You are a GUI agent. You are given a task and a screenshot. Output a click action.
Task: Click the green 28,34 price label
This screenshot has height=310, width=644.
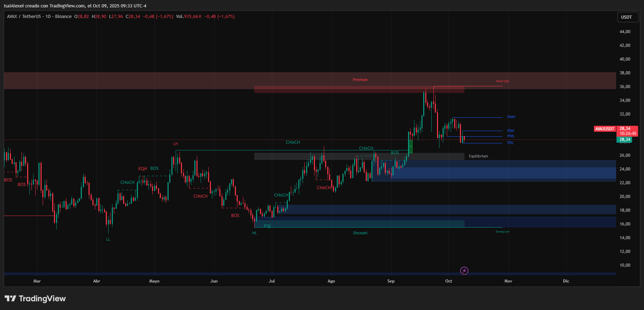pyautogui.click(x=625, y=140)
